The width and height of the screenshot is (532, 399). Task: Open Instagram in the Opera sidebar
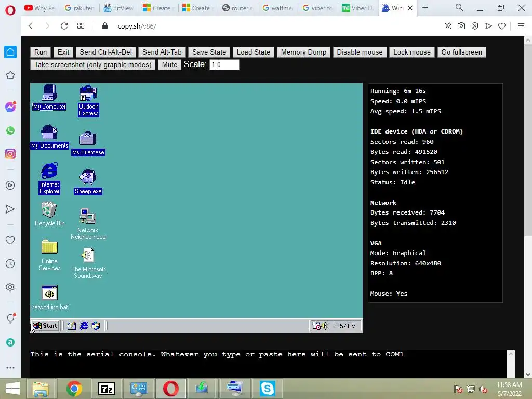coord(10,154)
